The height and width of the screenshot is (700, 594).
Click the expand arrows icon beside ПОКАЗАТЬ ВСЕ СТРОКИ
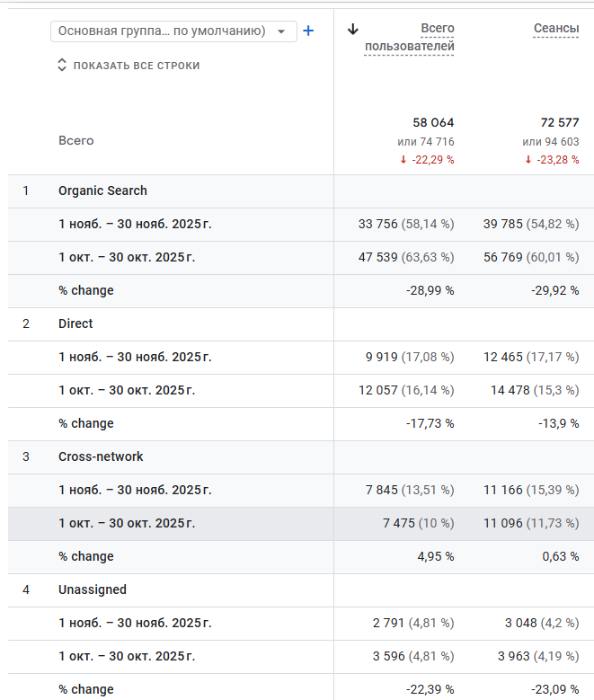(x=62, y=66)
